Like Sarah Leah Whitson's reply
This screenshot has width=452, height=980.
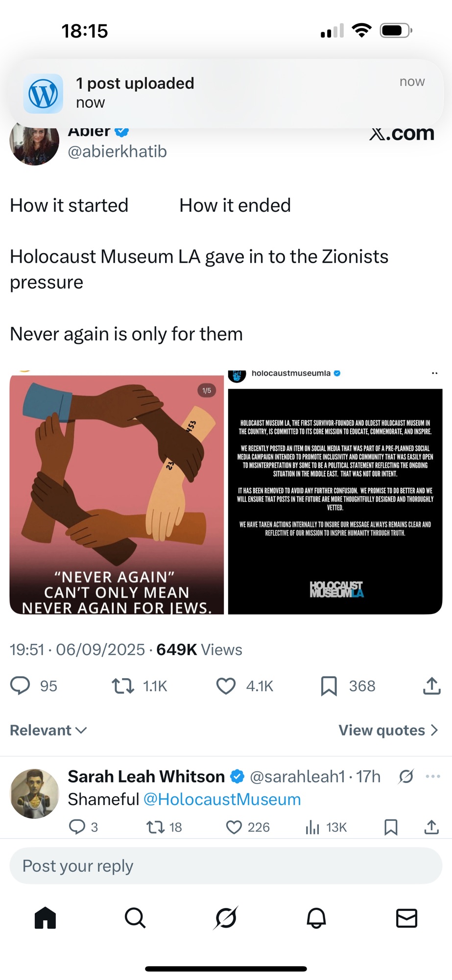[234, 827]
